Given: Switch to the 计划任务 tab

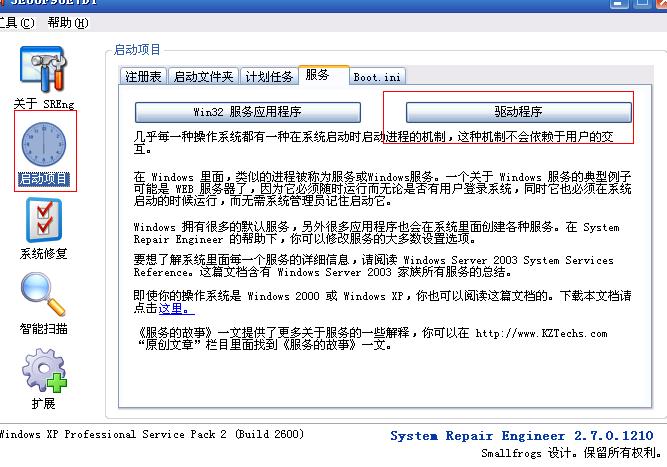Looking at the screenshot, I should coord(269,77).
